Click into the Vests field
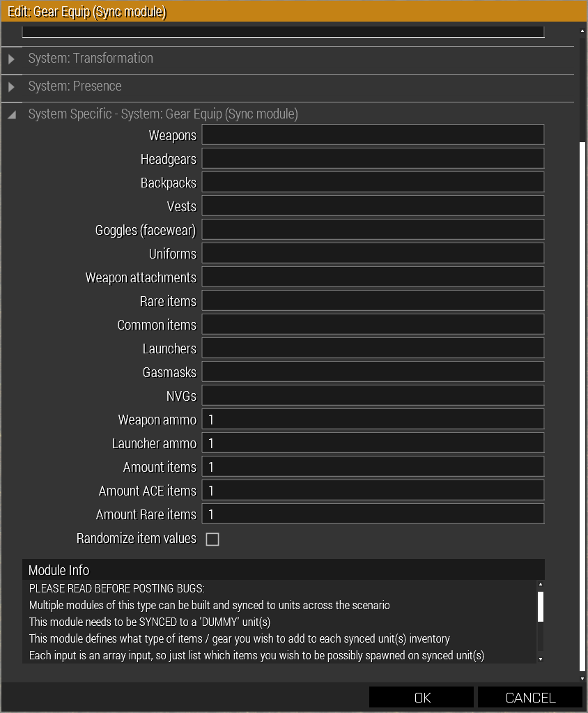Viewport: 588px width, 713px height. point(373,206)
